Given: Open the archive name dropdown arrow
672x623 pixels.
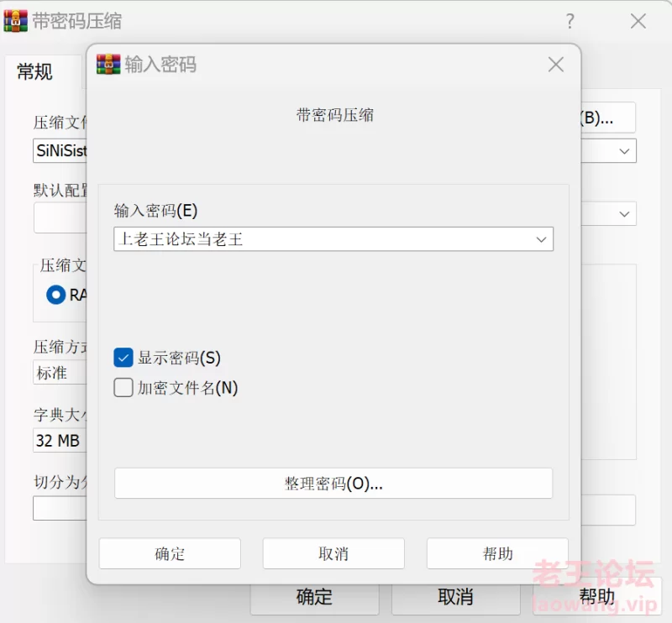Looking at the screenshot, I should (624, 151).
